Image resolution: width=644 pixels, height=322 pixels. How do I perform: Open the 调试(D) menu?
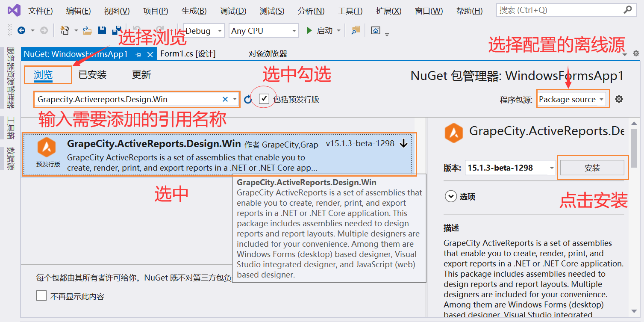click(233, 11)
